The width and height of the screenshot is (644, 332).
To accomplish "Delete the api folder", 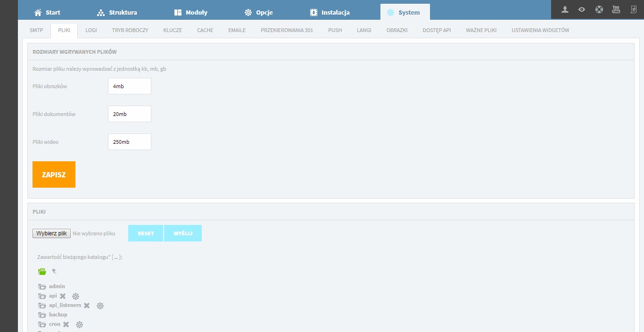I will click(x=63, y=296).
